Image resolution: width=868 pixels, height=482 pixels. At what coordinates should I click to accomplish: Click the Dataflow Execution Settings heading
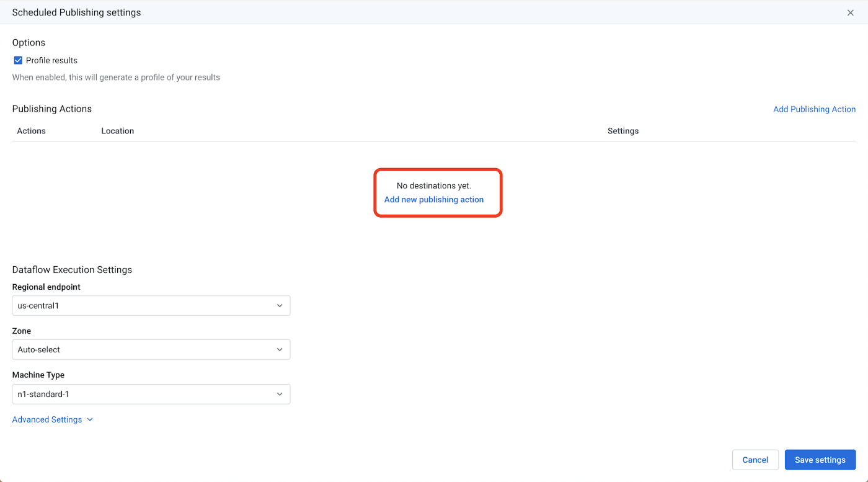pyautogui.click(x=72, y=270)
